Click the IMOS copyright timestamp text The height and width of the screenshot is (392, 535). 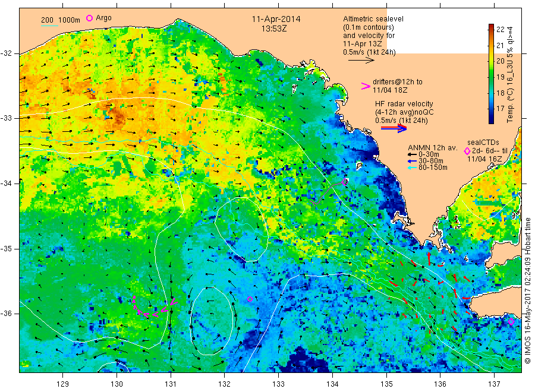(527, 291)
